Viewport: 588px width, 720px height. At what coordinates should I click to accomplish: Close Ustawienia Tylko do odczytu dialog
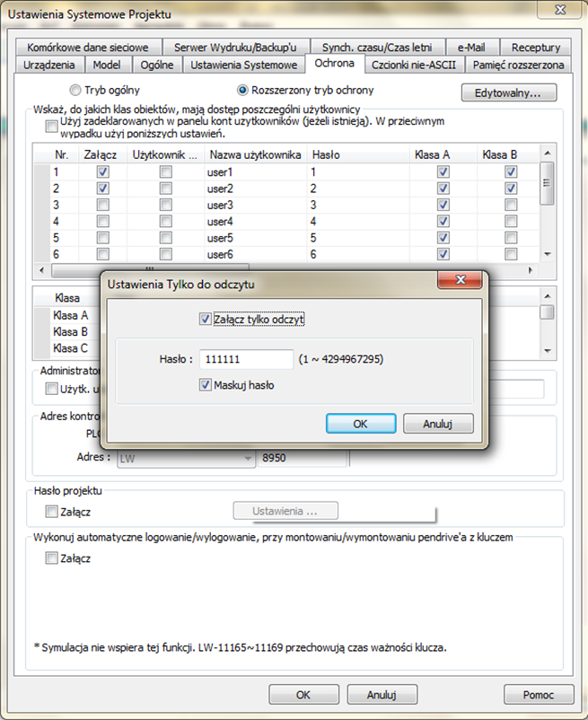[x=460, y=279]
